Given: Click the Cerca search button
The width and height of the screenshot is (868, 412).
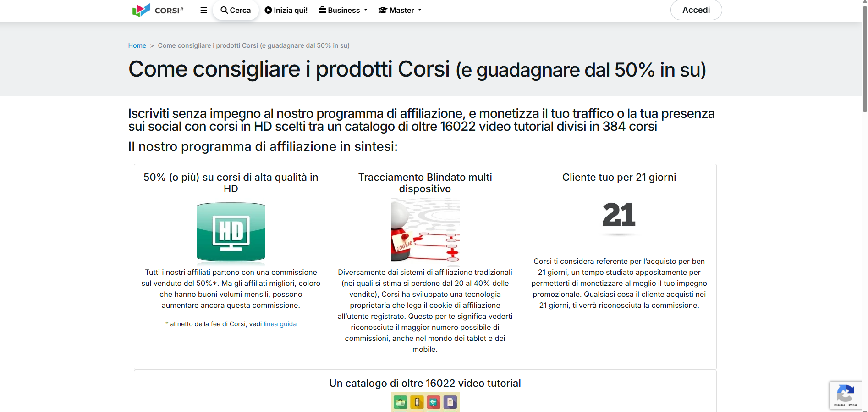Looking at the screenshot, I should tap(236, 10).
